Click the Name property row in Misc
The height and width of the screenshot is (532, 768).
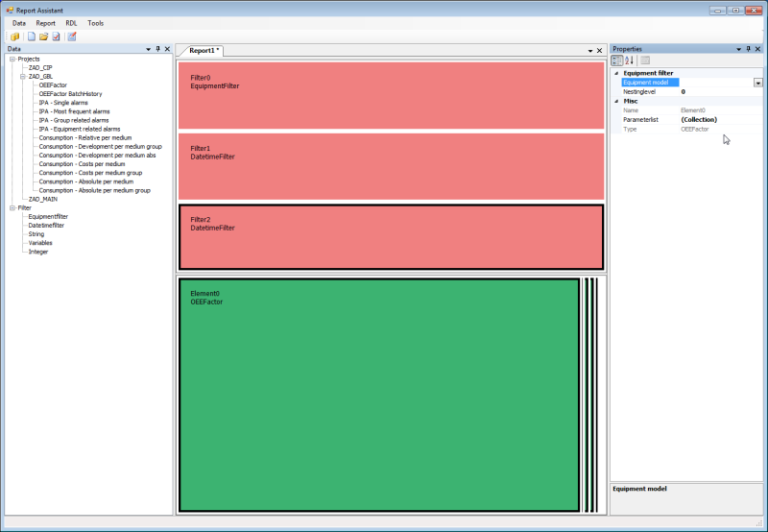point(692,110)
